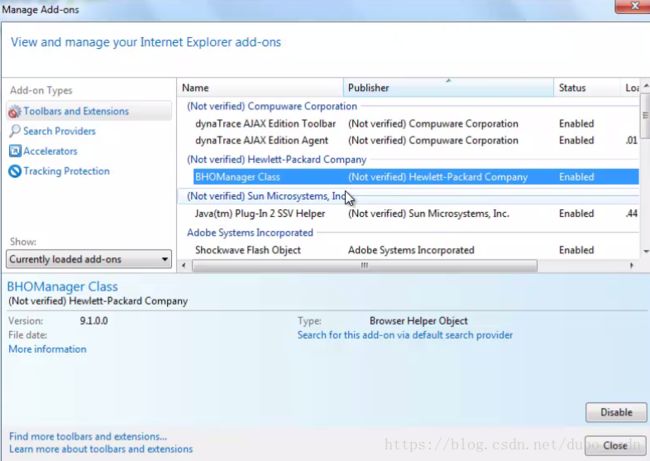Click Enabled status of dynaTrace Toolbar row

tap(576, 124)
